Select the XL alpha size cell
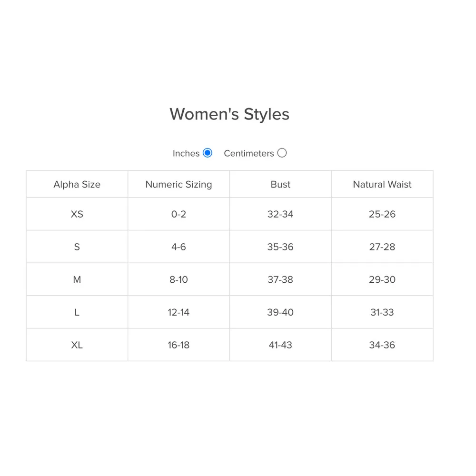 tap(77, 345)
